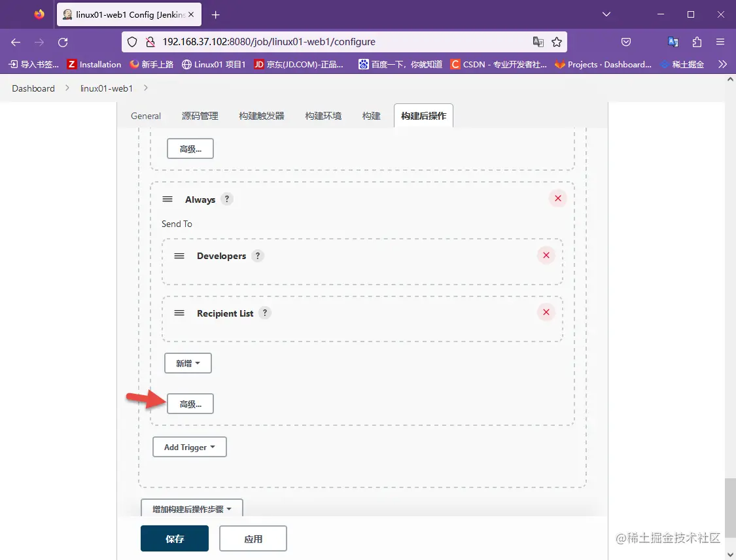
Task: Remove the Always trigger
Action: click(557, 199)
